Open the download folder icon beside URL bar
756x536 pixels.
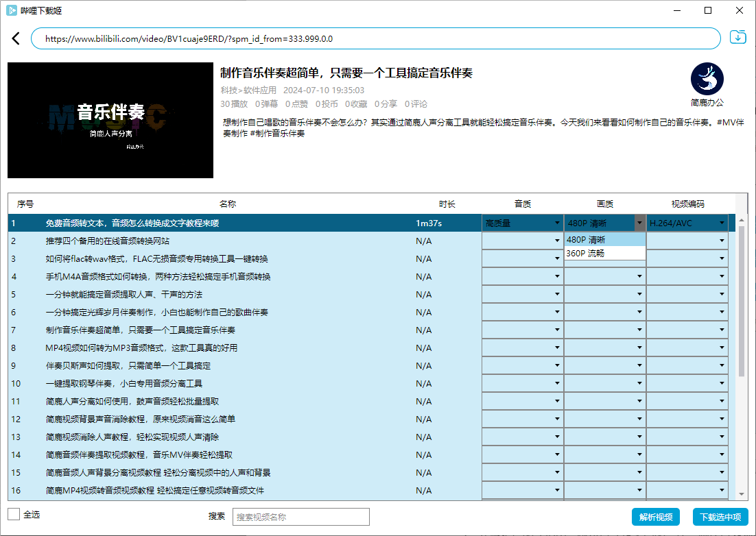click(737, 36)
